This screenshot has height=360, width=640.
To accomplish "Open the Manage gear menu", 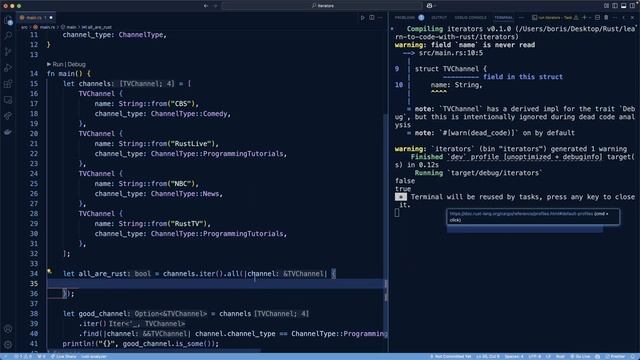I will tap(8, 344).
